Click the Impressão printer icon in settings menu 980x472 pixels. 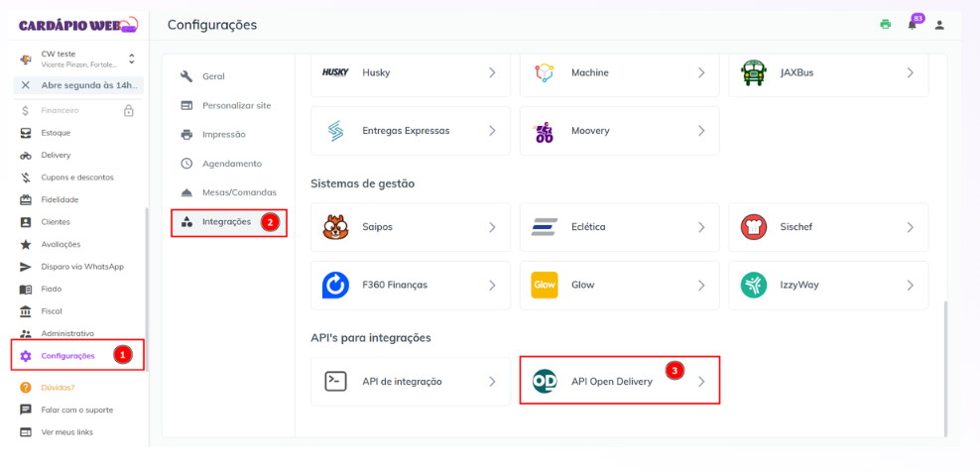[186, 135]
